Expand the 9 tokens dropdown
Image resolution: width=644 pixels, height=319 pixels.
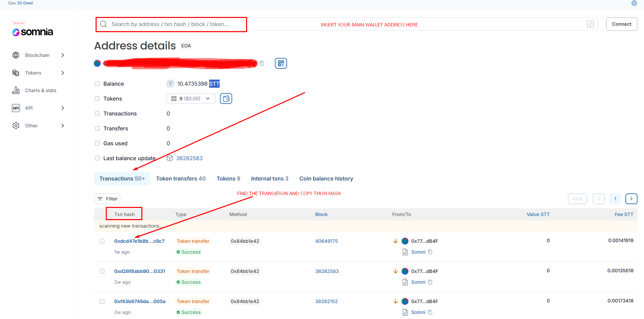(x=191, y=99)
